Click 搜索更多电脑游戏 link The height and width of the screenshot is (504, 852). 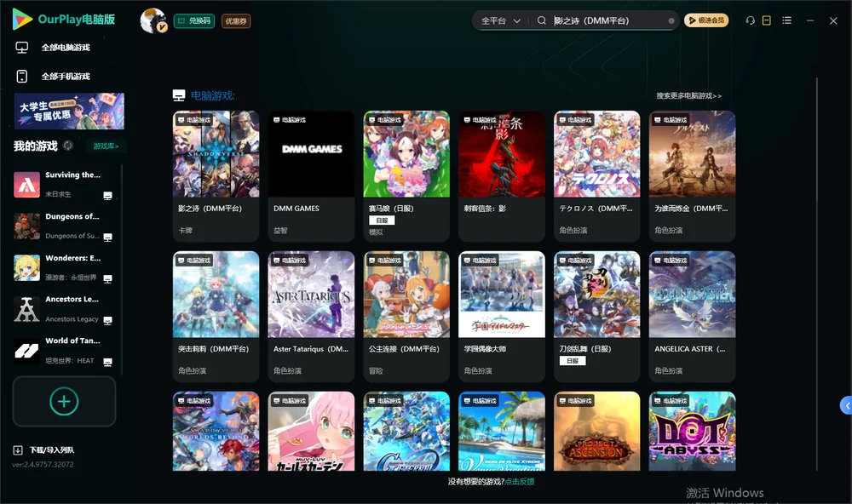(x=689, y=95)
